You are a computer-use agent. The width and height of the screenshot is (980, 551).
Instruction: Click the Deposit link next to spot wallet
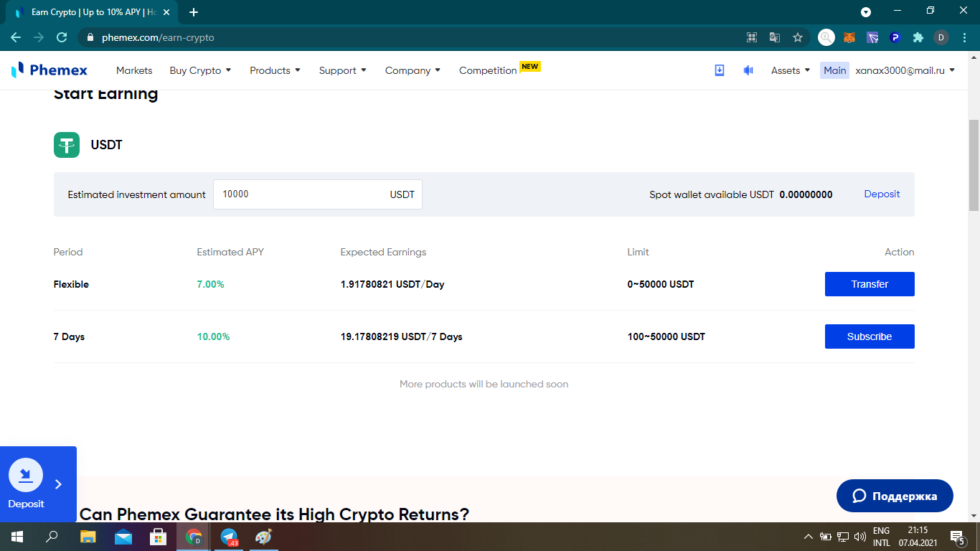(882, 194)
